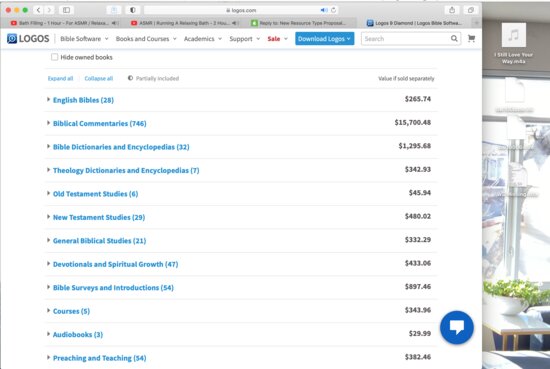This screenshot has height=369, width=550.
Task: Click the $897.46 value
Action: point(418,287)
